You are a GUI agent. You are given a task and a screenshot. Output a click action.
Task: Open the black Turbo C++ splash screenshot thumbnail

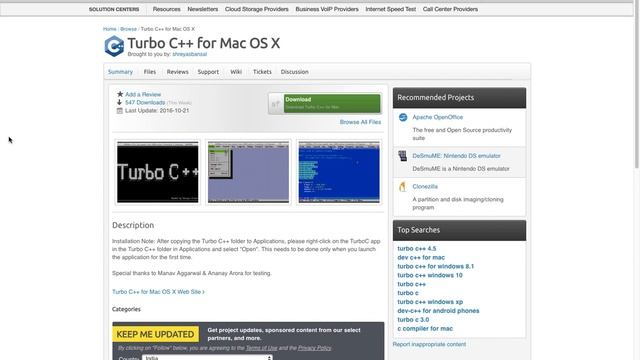[158, 172]
